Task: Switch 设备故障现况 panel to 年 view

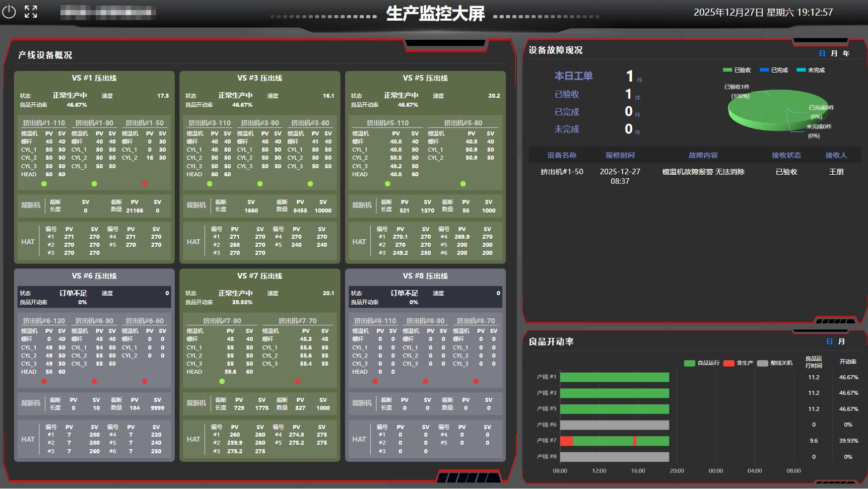Action: coord(846,53)
